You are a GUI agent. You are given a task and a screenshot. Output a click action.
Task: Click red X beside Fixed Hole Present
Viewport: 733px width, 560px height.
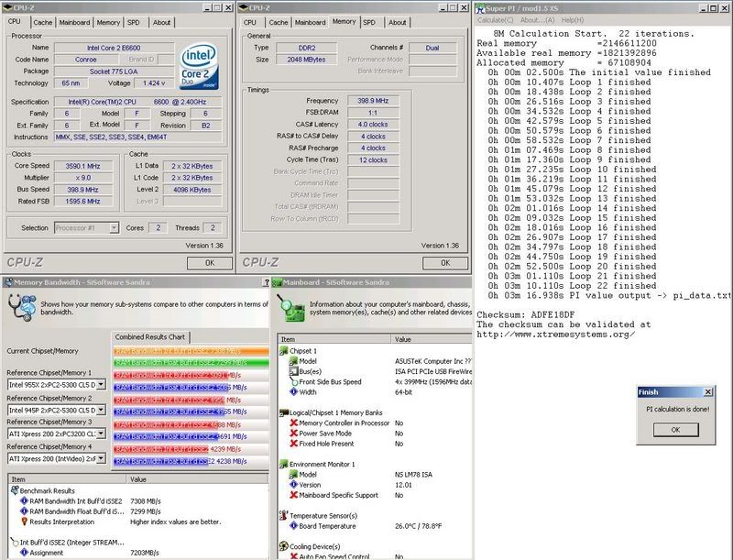click(x=293, y=444)
